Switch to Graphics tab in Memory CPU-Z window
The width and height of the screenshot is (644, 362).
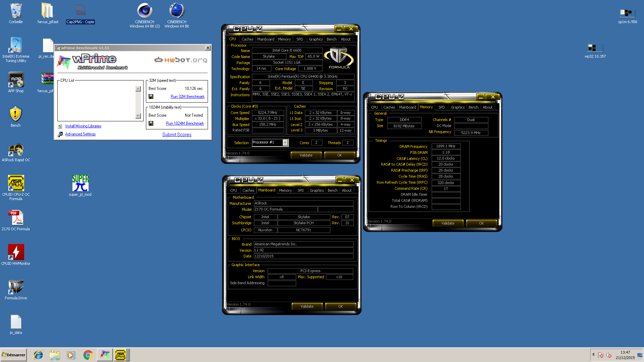click(x=458, y=107)
